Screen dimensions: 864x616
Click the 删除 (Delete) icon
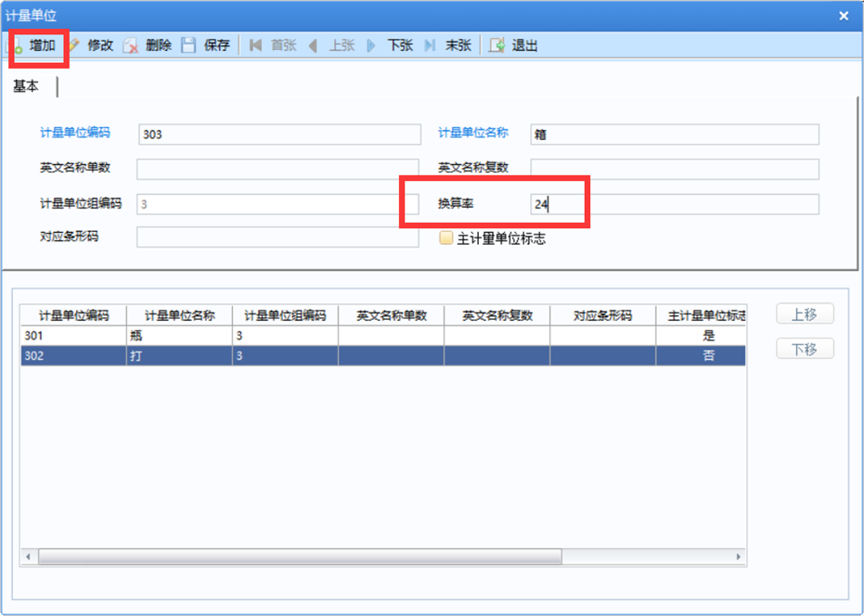coord(131,45)
